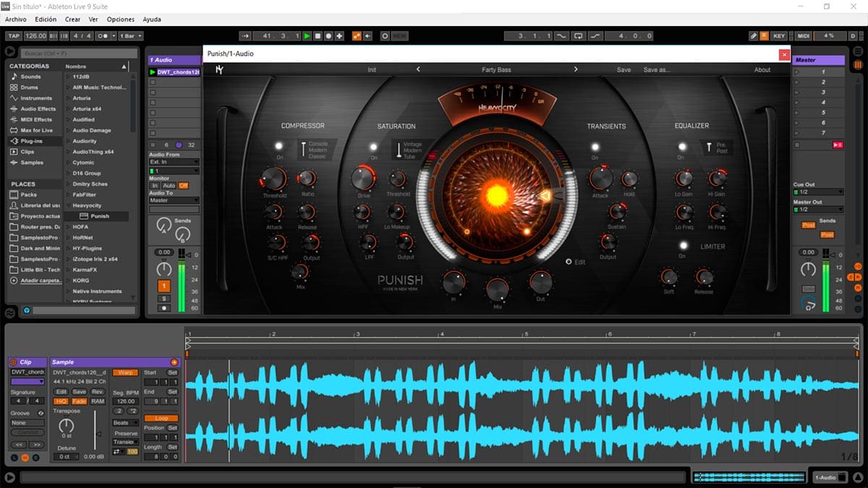
Task: Open the Opciones menu
Action: (121, 19)
